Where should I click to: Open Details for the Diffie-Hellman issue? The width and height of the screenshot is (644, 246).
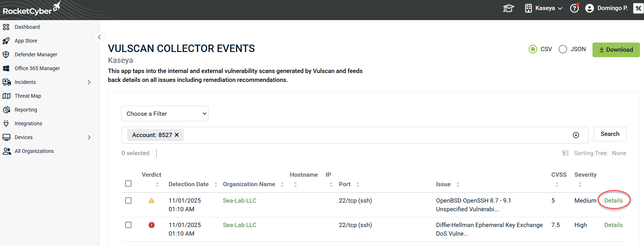613,225
